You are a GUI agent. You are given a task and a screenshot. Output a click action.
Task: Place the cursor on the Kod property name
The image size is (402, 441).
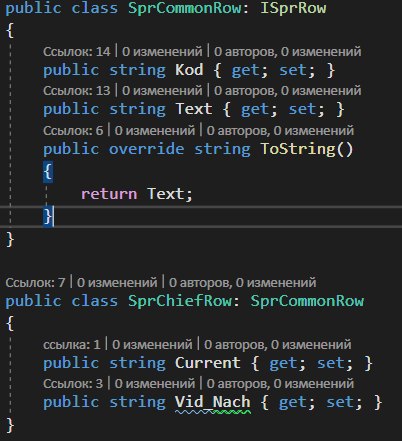click(189, 70)
